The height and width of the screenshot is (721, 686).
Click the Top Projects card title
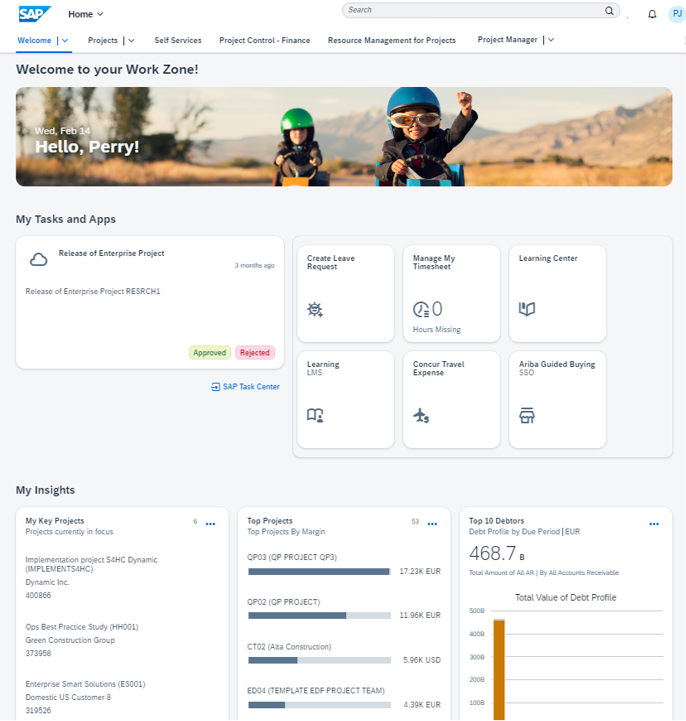tap(270, 521)
